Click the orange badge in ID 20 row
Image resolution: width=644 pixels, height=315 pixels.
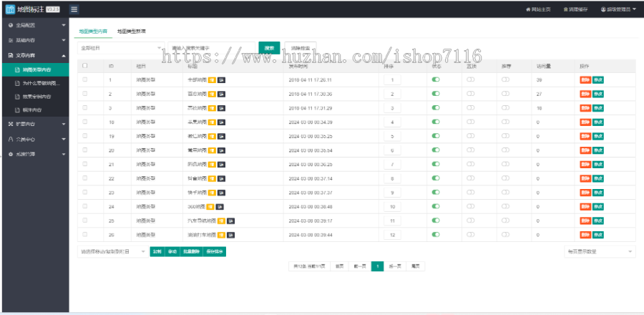[x=212, y=150]
